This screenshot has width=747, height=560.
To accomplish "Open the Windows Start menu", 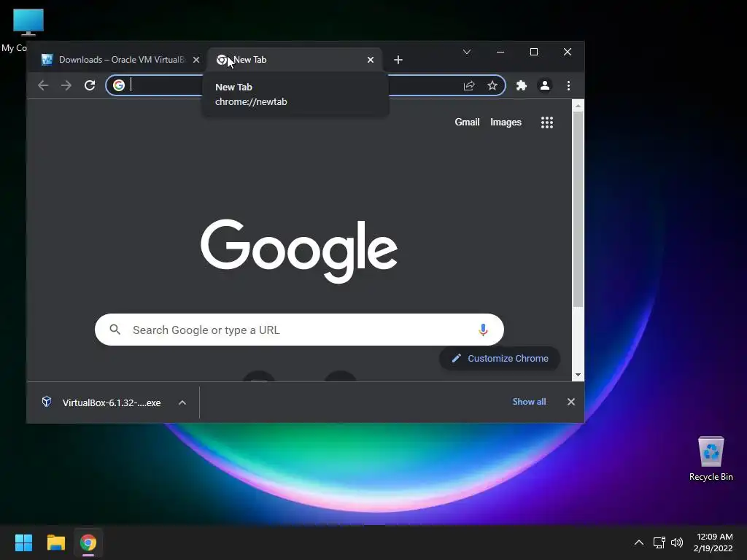I will coord(23,542).
